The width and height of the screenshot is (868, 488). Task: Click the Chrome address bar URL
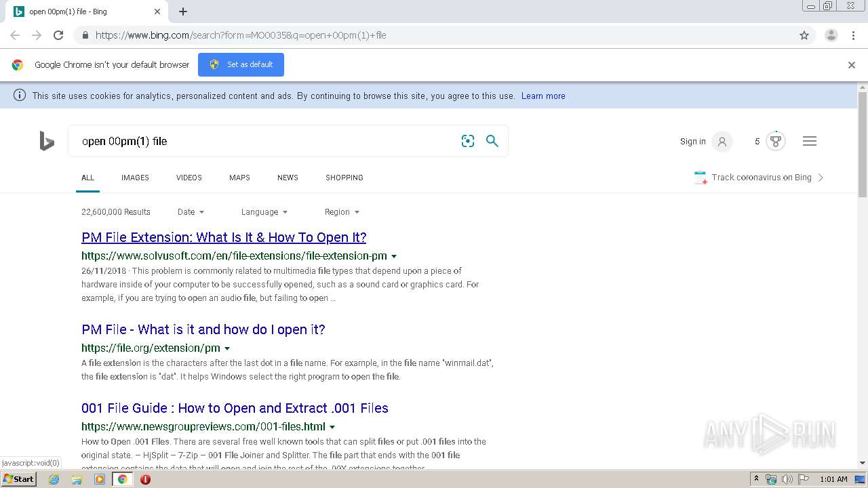click(241, 35)
